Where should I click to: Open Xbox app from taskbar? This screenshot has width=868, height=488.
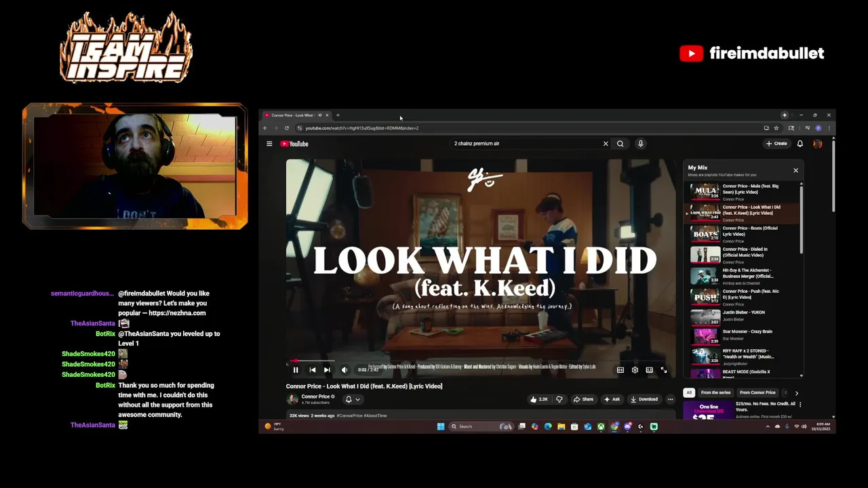pos(601,426)
